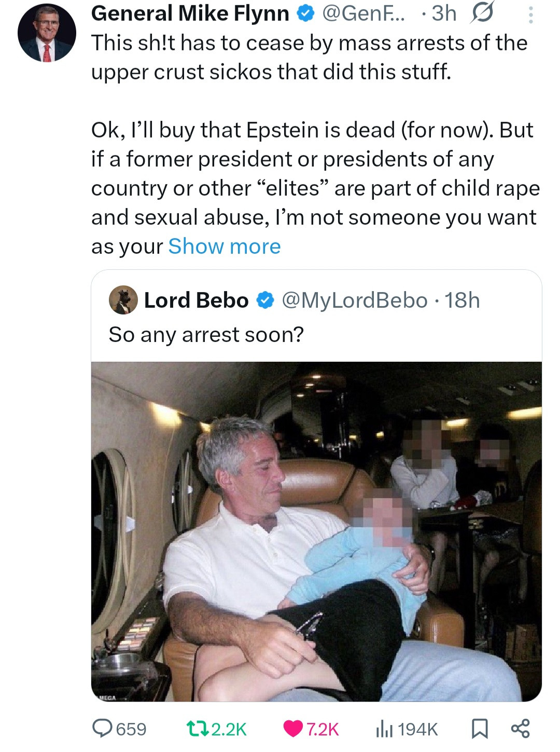Click the General Mike Flynn display name
The height and width of the screenshot is (752, 560).
point(190,14)
